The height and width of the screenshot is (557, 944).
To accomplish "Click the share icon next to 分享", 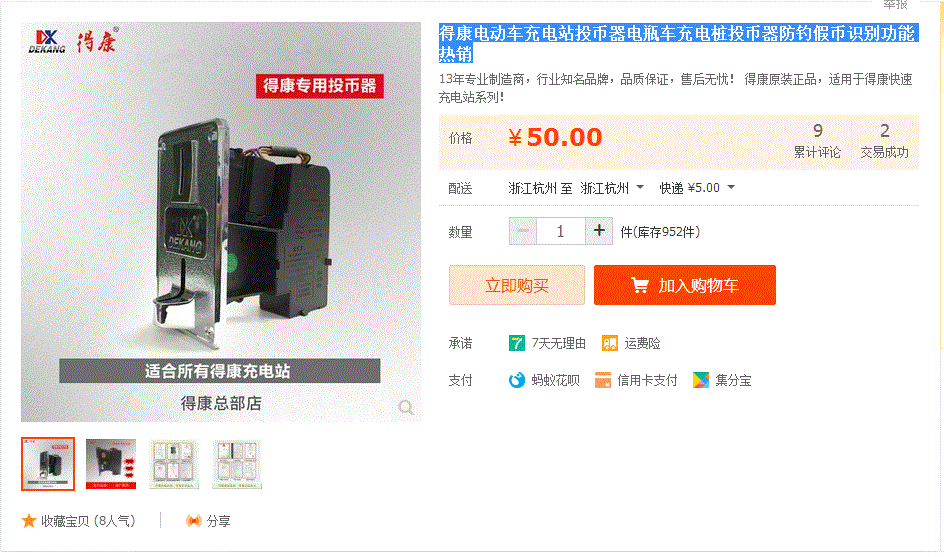I will (193, 521).
